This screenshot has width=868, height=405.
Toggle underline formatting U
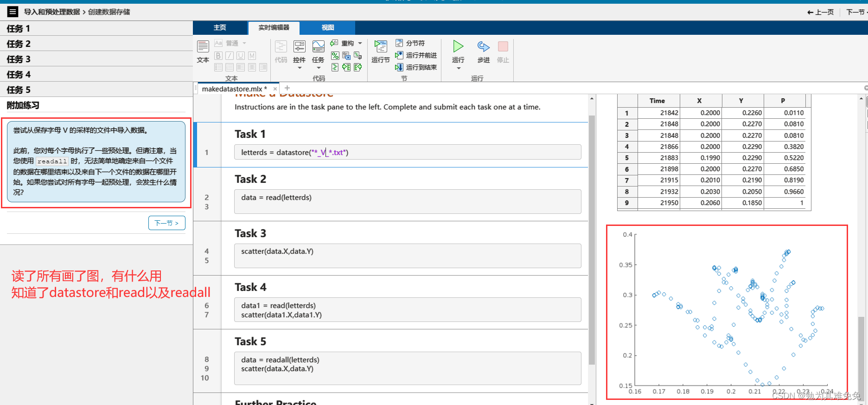(241, 56)
